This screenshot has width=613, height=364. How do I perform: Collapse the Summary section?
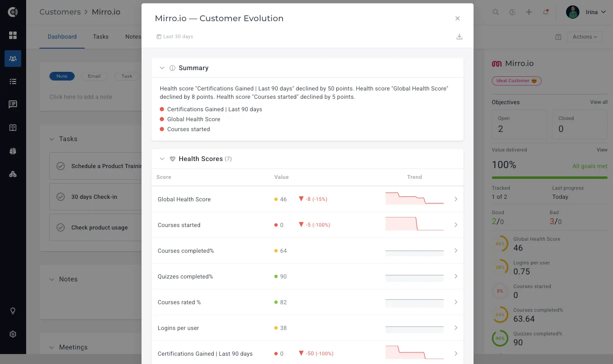[162, 68]
